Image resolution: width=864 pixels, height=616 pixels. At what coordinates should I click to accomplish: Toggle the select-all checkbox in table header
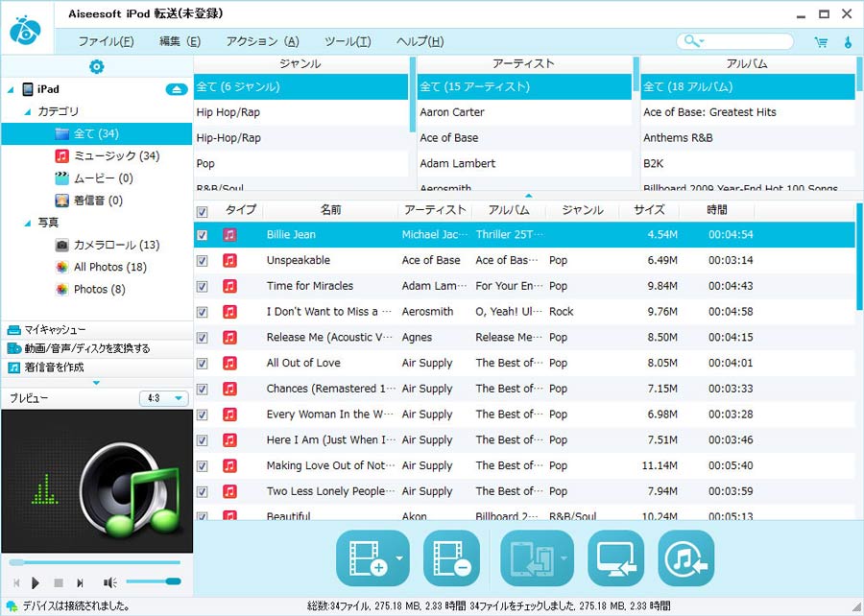[x=202, y=211]
